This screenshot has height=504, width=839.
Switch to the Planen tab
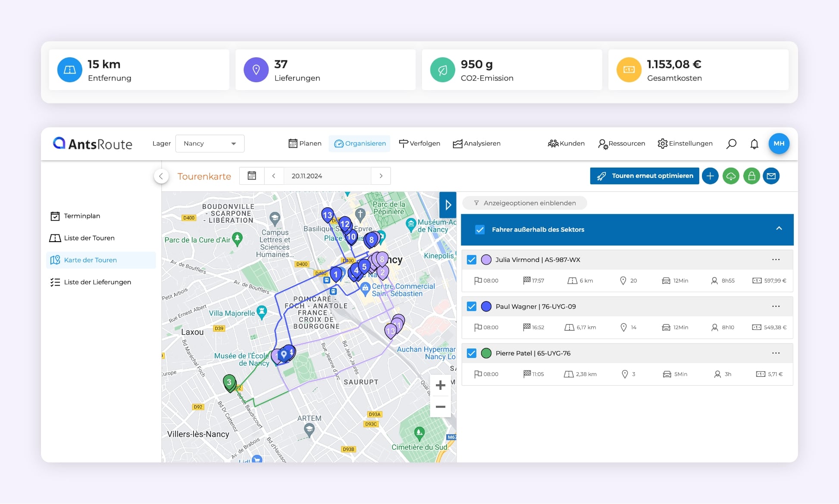[x=305, y=143]
